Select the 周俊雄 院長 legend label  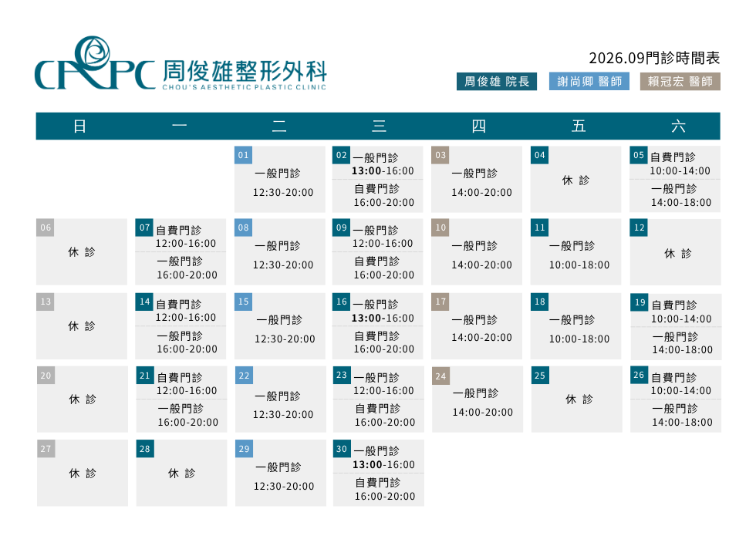(x=497, y=82)
